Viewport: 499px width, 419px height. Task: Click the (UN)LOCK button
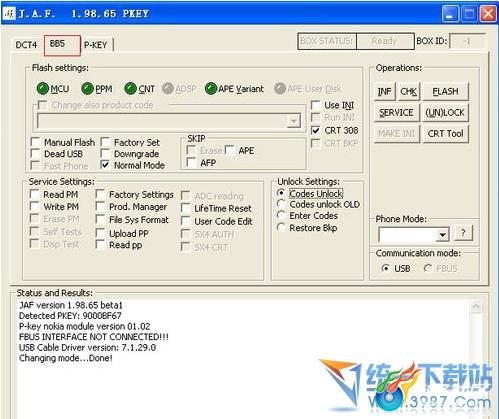pyautogui.click(x=445, y=113)
